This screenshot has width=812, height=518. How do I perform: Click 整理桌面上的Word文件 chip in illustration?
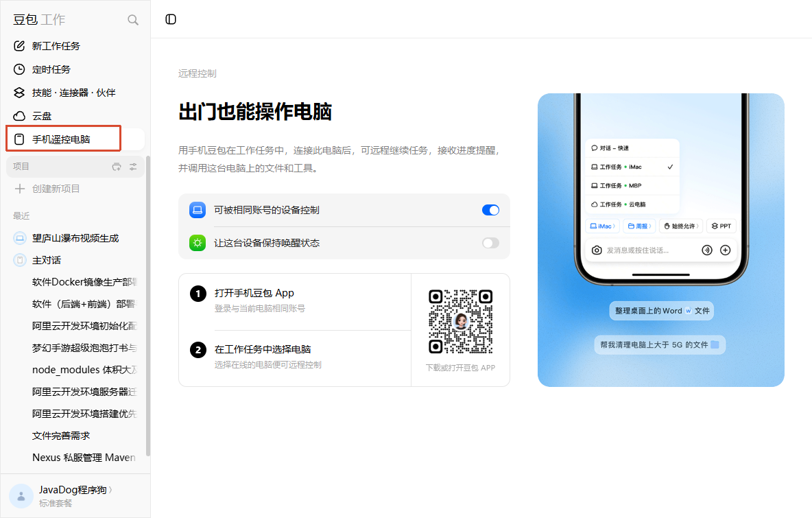click(x=661, y=311)
